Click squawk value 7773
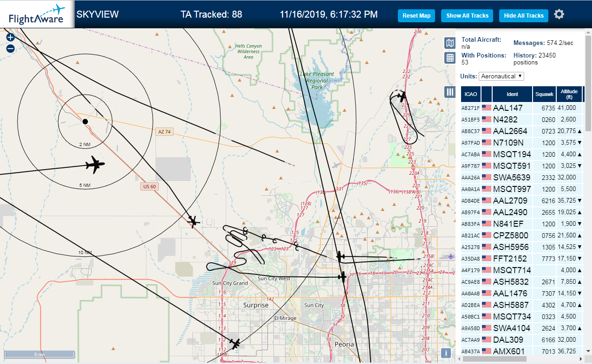 click(x=548, y=258)
